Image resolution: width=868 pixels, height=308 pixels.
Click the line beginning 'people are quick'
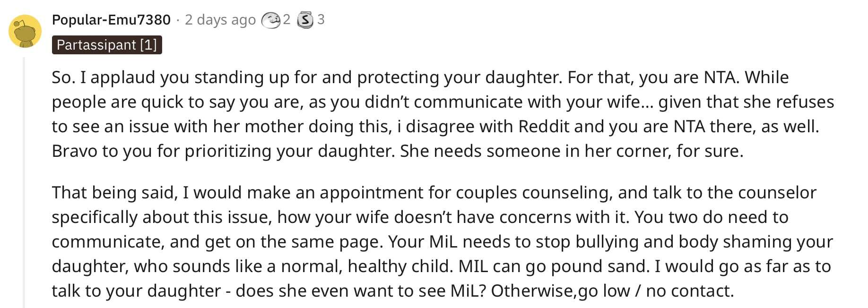(443, 102)
